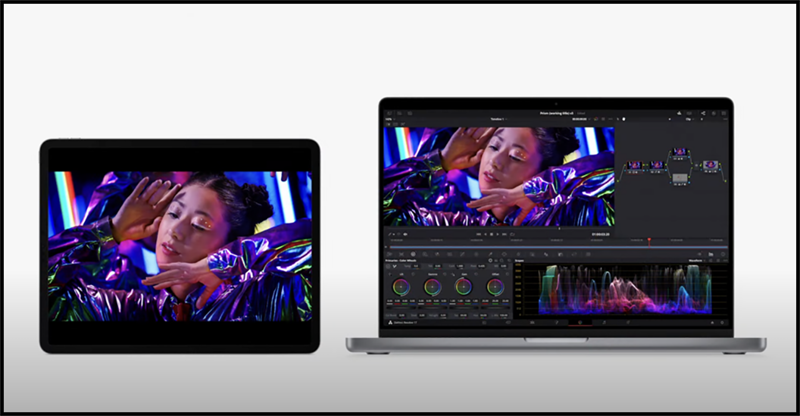Select the highlighted middle node in node graph

(x=680, y=176)
